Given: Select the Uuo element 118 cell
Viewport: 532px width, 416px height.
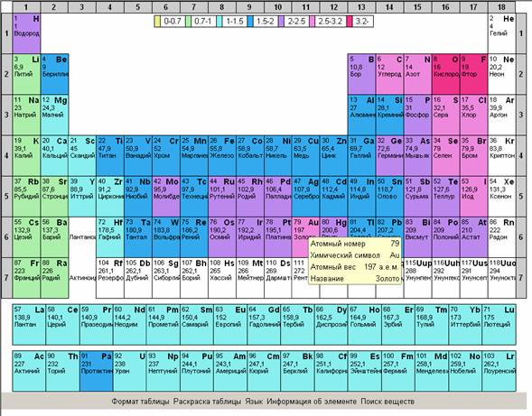Looking at the screenshot, I should point(502,277).
